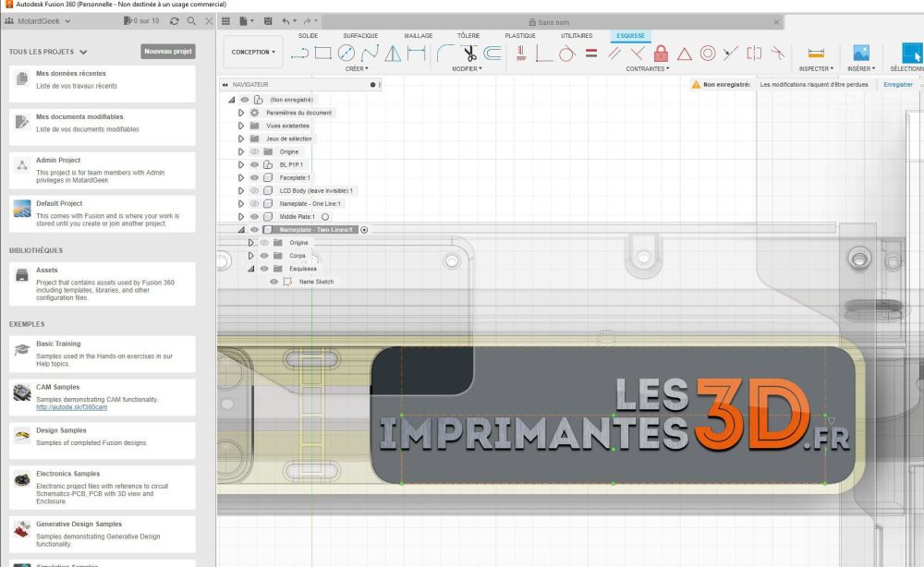Hide the Name Sketch
Screen dimensions: 924x567
(x=274, y=282)
